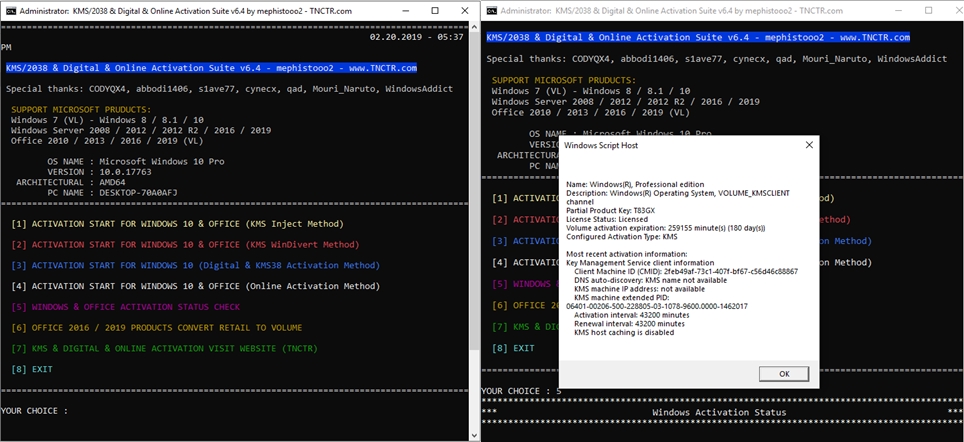Click option [6] Convert Retail to Volume in left window
This screenshot has height=442, width=964.
click(x=157, y=328)
